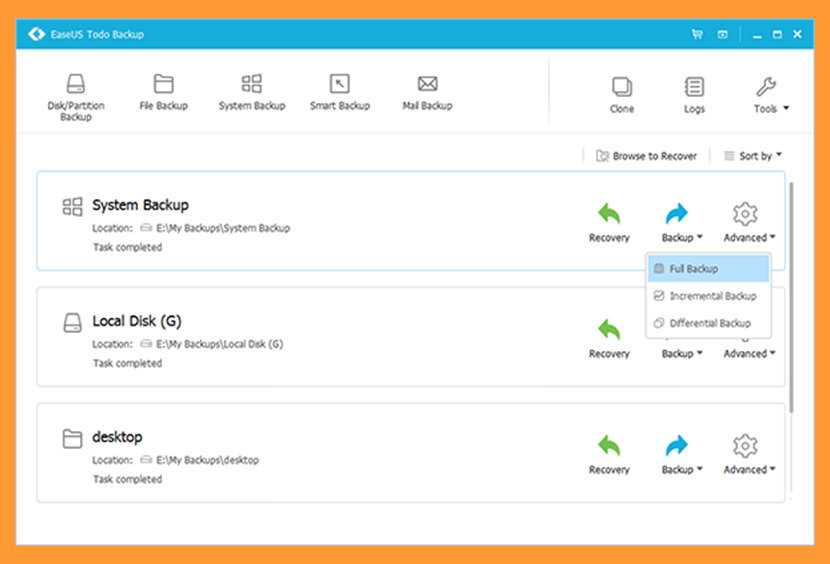Choose Full Backup from the menu

point(708,269)
